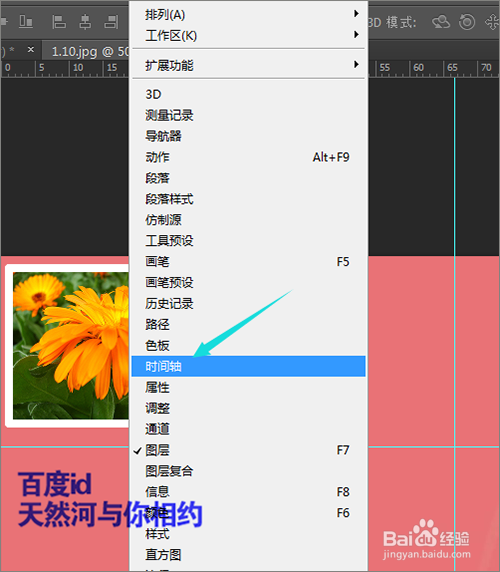Click the align bottom edges icon
This screenshot has width=500, height=572.
pos(26,22)
